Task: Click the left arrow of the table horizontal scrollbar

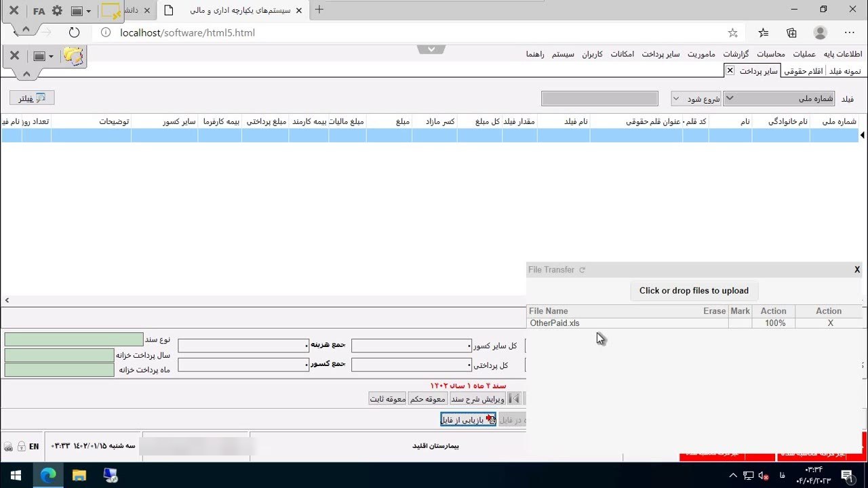Action: [x=7, y=300]
